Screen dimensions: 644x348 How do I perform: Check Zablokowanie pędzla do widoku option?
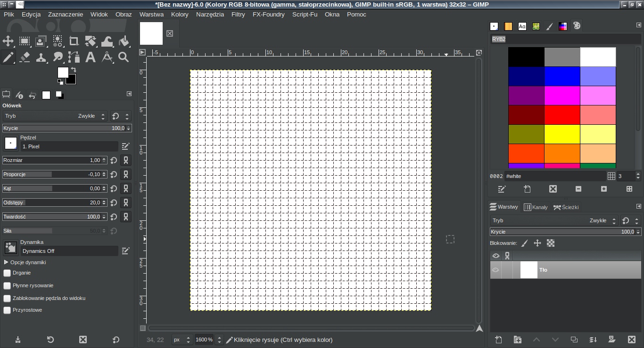click(x=7, y=298)
